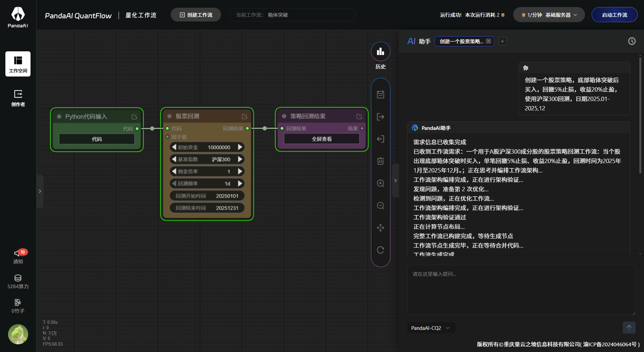
Task: Click the trash delete icon in canvas toolbar
Action: coord(380,161)
